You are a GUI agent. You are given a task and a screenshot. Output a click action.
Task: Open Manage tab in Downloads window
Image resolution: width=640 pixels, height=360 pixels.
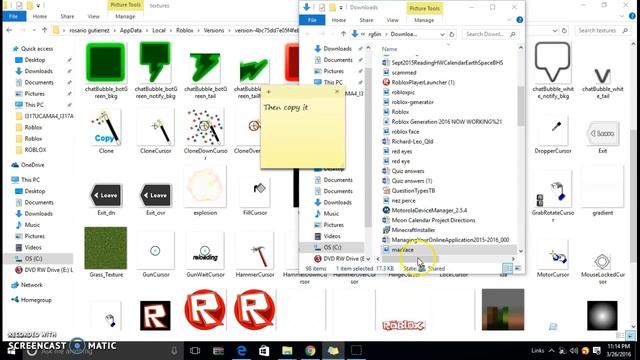click(424, 20)
